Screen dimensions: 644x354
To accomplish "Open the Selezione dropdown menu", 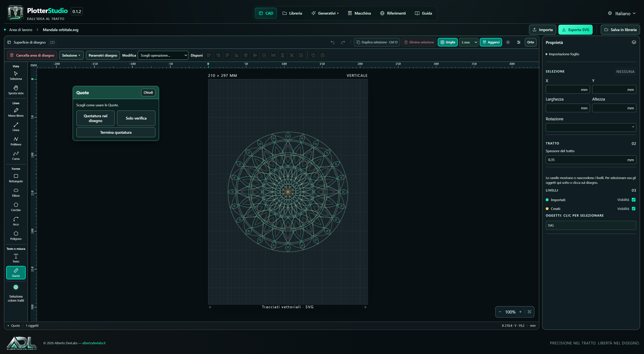I will click(71, 55).
